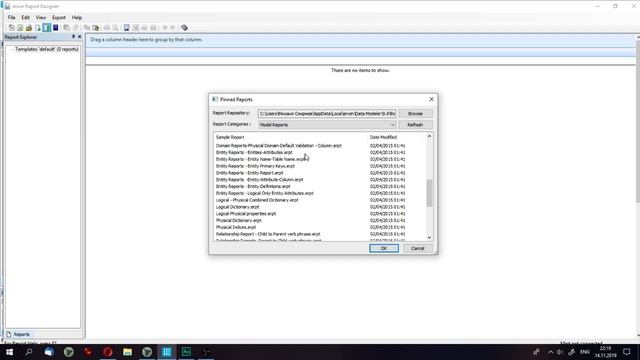The width and height of the screenshot is (640, 360).
Task: Select Domain Reports-Physical Domain Default Validation - Column.erpt
Action: (279, 146)
